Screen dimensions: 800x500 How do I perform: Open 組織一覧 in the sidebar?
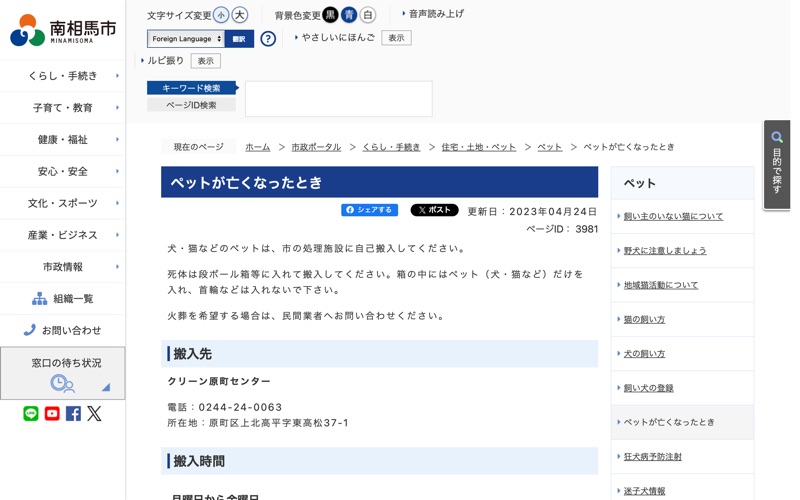[63, 298]
